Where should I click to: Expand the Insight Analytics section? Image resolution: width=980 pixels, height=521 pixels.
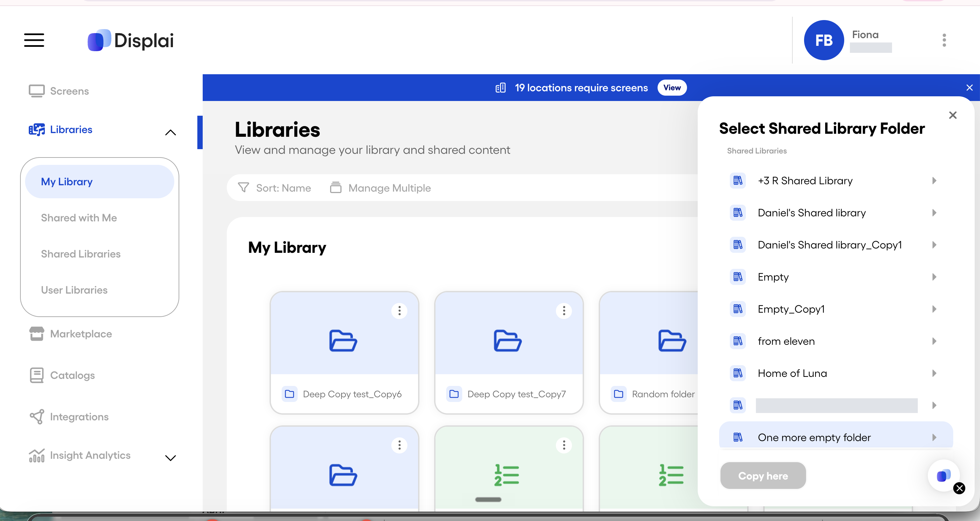click(171, 458)
